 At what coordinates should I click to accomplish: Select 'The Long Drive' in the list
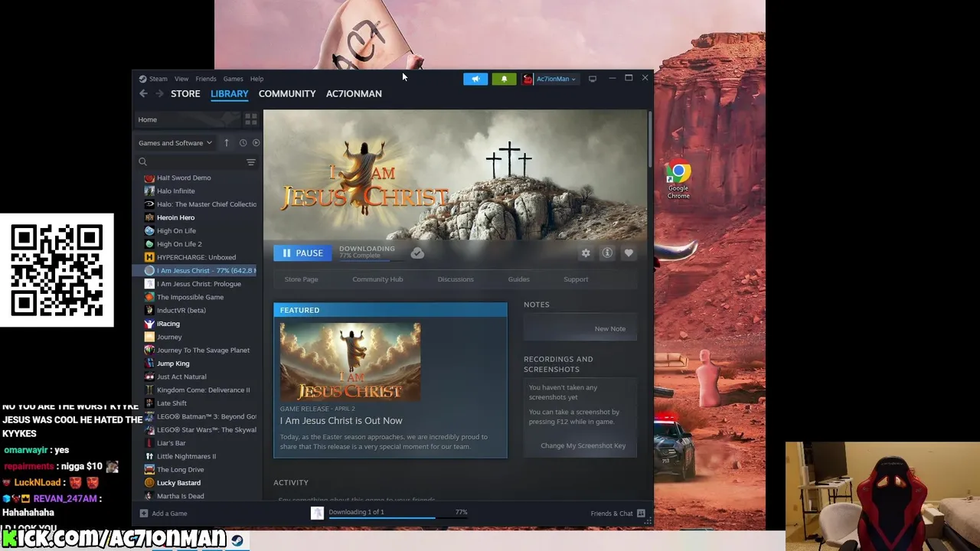coord(180,470)
